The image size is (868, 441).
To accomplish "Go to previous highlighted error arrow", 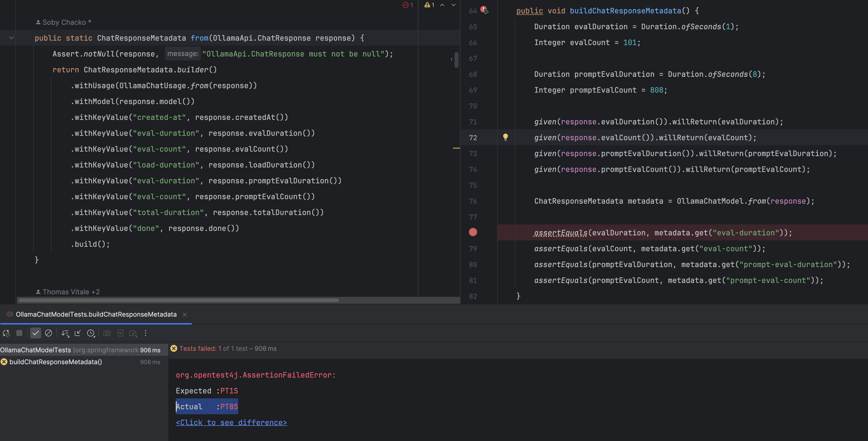I will pyautogui.click(x=442, y=5).
